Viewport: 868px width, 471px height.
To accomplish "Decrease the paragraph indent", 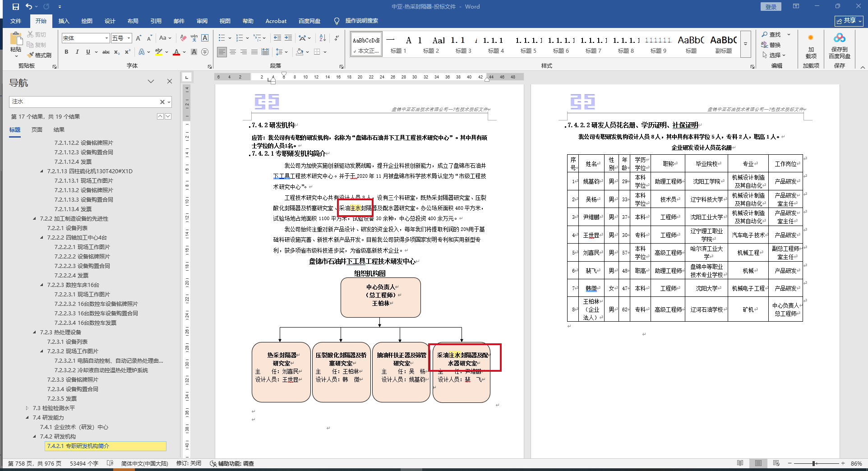I will coord(277,38).
